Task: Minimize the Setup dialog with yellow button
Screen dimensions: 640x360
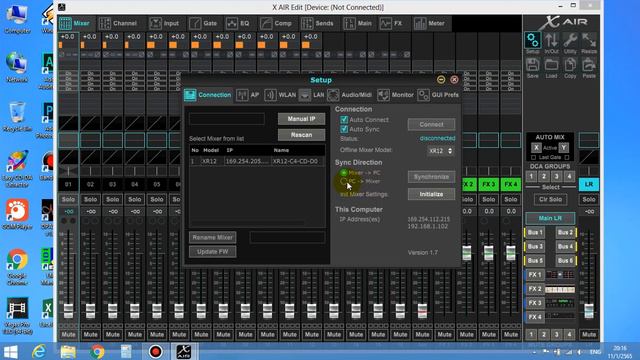Action: click(441, 80)
